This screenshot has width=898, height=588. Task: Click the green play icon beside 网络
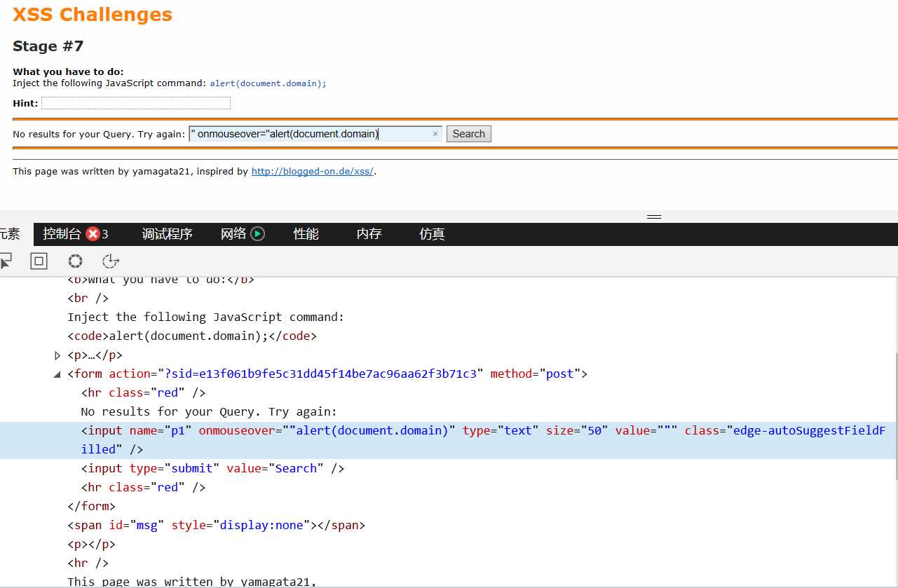(258, 234)
